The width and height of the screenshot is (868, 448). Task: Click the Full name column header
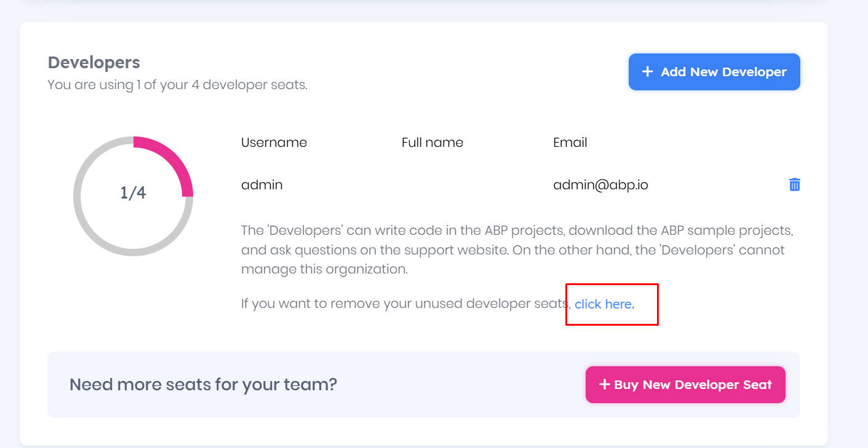click(x=432, y=143)
